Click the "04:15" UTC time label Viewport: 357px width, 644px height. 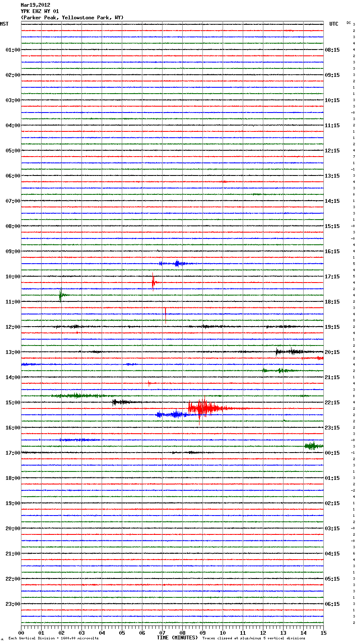tap(332, 554)
